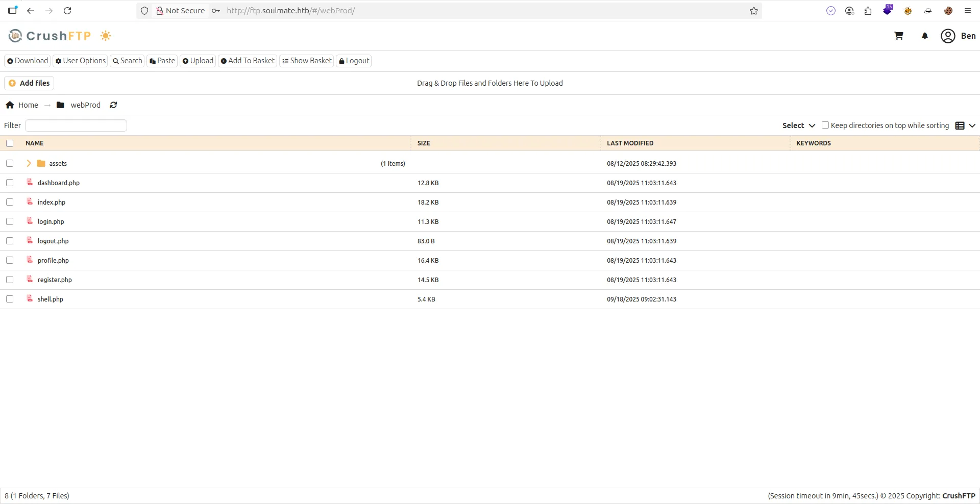
Task: Toggle the select-all checkbox in header
Action: click(x=10, y=143)
